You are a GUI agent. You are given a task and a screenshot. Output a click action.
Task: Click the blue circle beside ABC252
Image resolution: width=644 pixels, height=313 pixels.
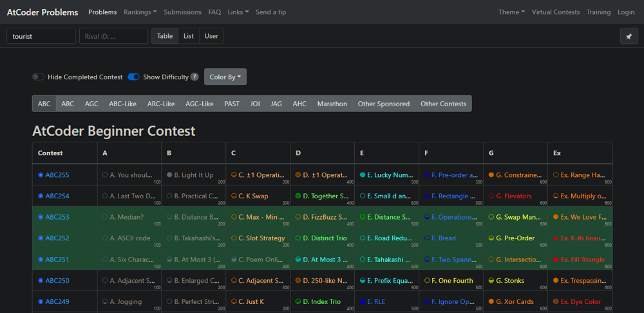(x=41, y=238)
